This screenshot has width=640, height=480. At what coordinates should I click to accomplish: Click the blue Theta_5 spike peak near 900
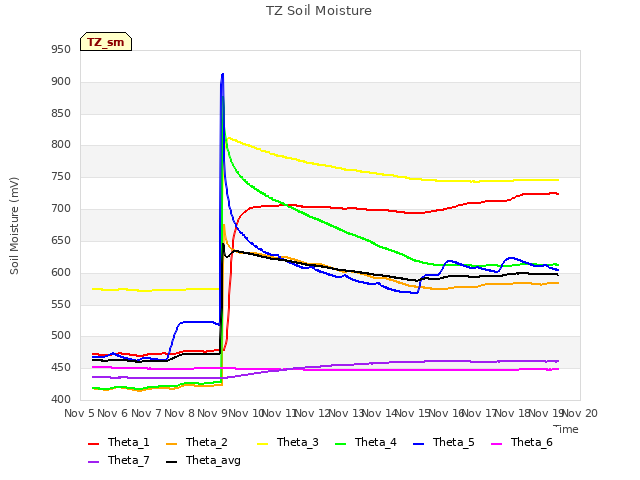point(222,74)
